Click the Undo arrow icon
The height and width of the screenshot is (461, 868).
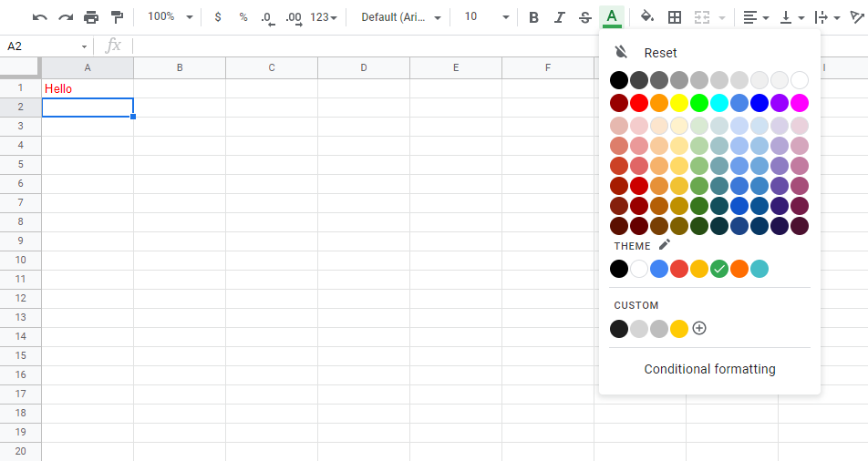40,17
